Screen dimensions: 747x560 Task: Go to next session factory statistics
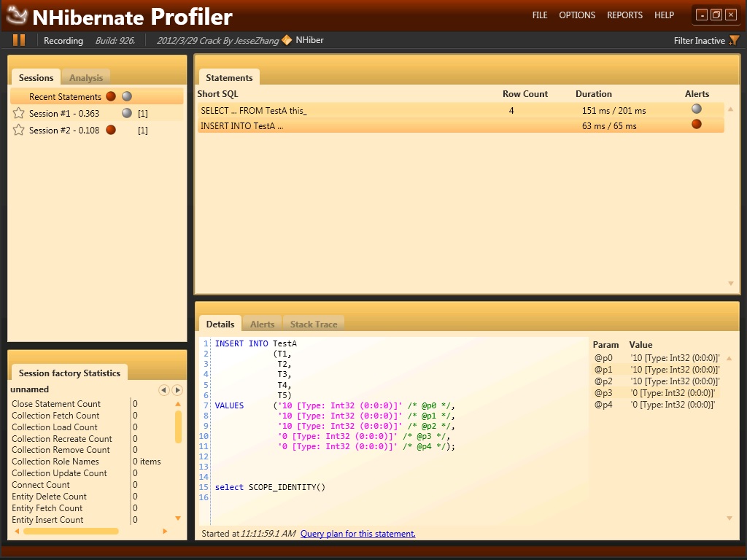coord(177,390)
